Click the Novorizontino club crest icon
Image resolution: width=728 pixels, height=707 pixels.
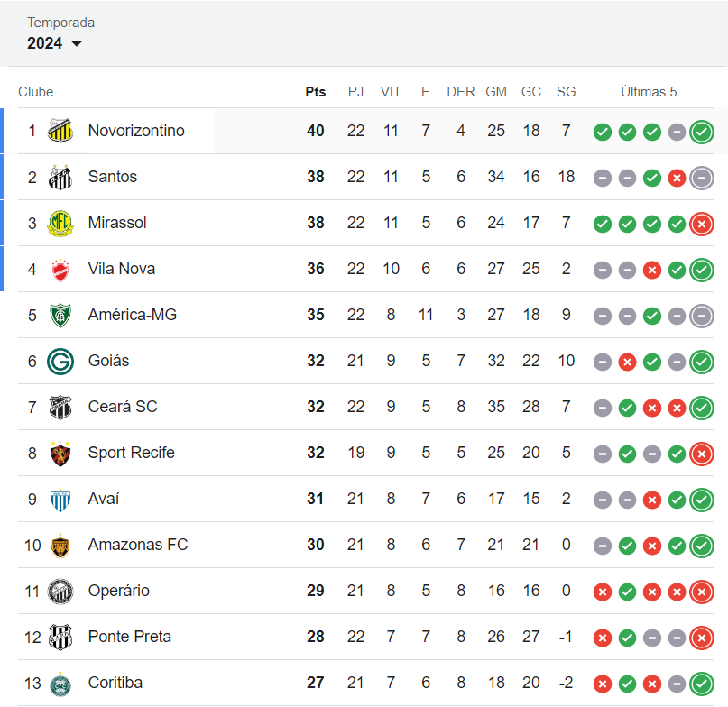pos(60,131)
